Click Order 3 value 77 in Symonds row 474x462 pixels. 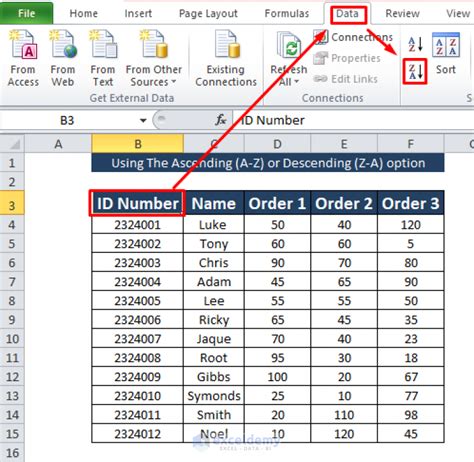point(411,396)
